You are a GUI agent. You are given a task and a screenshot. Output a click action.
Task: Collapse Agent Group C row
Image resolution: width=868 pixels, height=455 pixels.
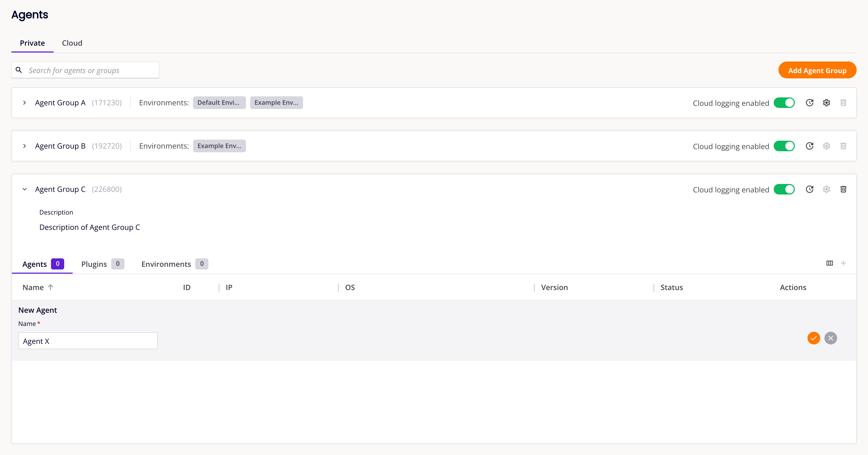[x=24, y=189]
